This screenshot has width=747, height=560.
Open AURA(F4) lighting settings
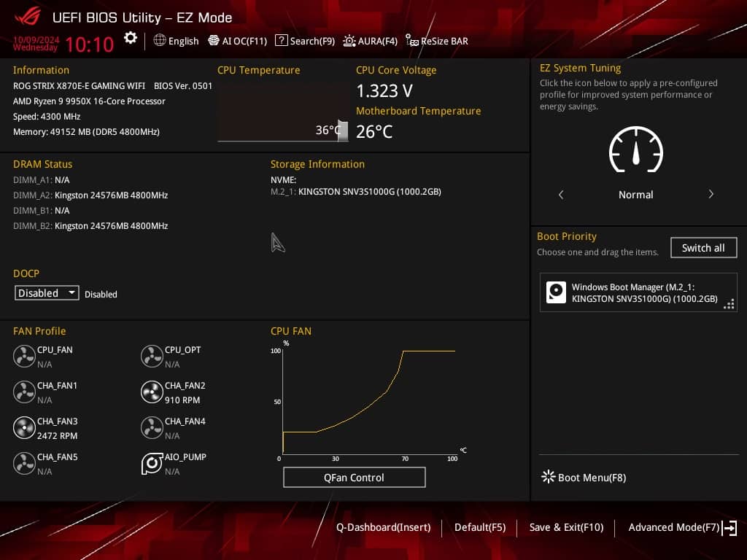370,41
